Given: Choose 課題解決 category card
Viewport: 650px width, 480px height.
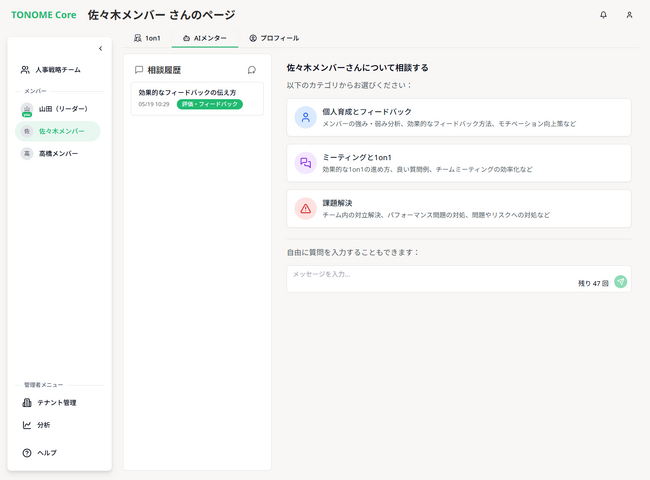Looking at the screenshot, I should (x=459, y=208).
